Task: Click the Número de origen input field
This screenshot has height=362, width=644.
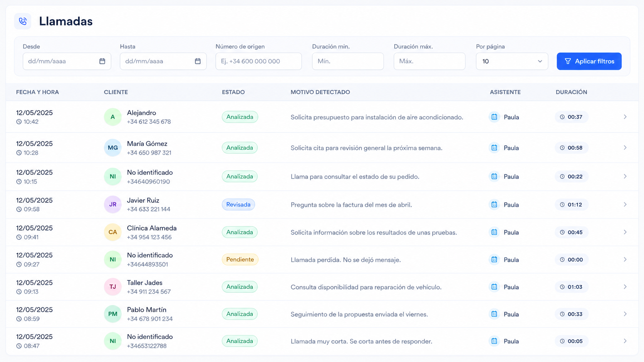Action: [258, 61]
